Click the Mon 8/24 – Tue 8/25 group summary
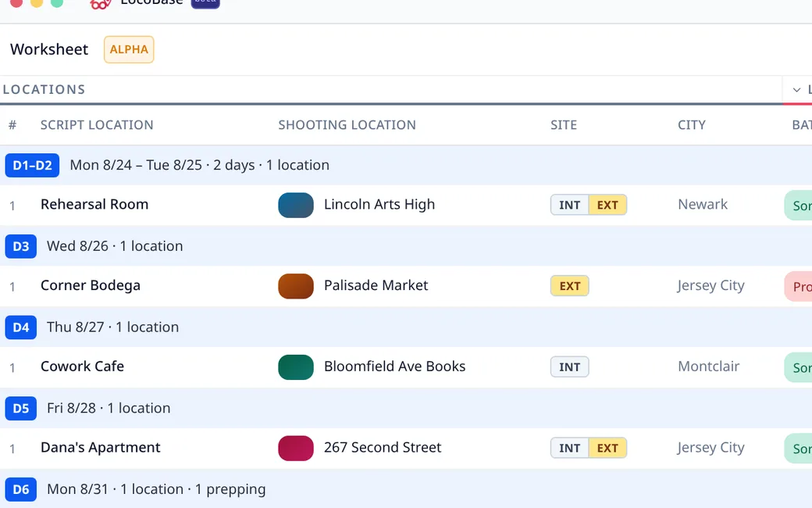The height and width of the screenshot is (508, 812). (x=199, y=165)
